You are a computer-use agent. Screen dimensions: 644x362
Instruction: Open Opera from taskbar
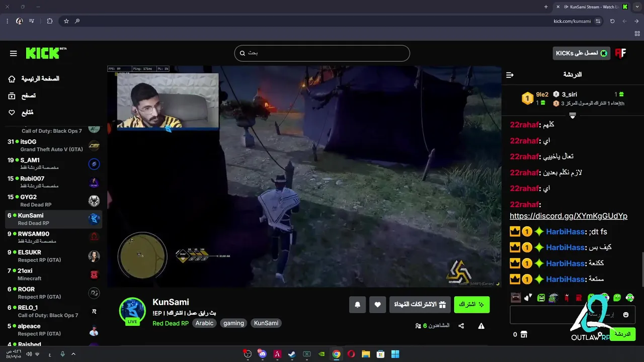pyautogui.click(x=351, y=354)
